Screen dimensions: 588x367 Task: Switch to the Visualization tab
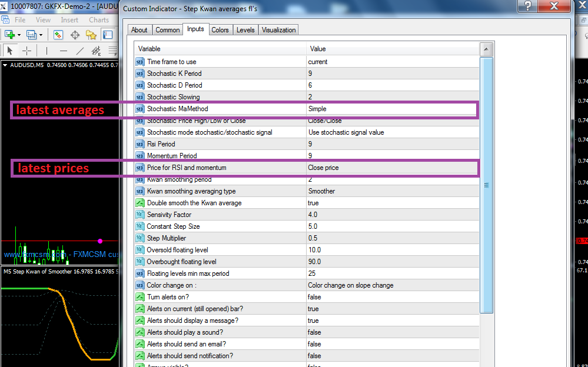pyautogui.click(x=278, y=30)
